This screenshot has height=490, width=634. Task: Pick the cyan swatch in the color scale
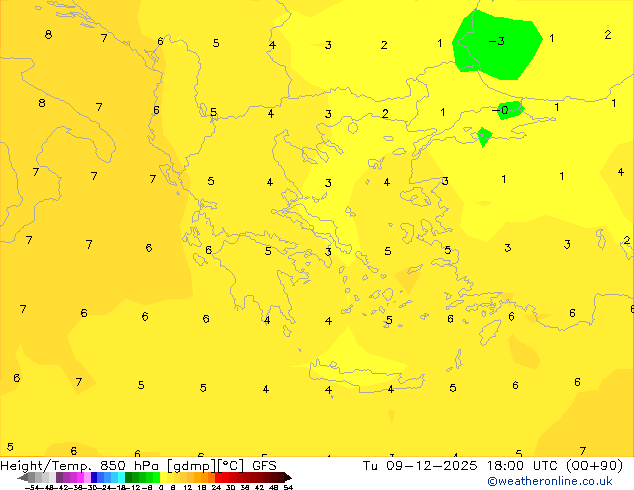click(x=121, y=477)
